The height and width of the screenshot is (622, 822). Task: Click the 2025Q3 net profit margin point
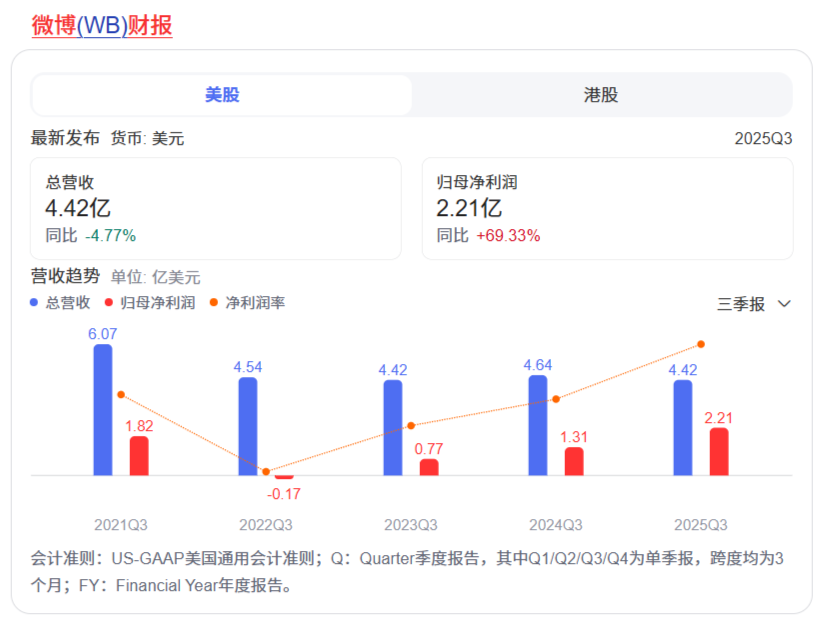[x=703, y=343]
